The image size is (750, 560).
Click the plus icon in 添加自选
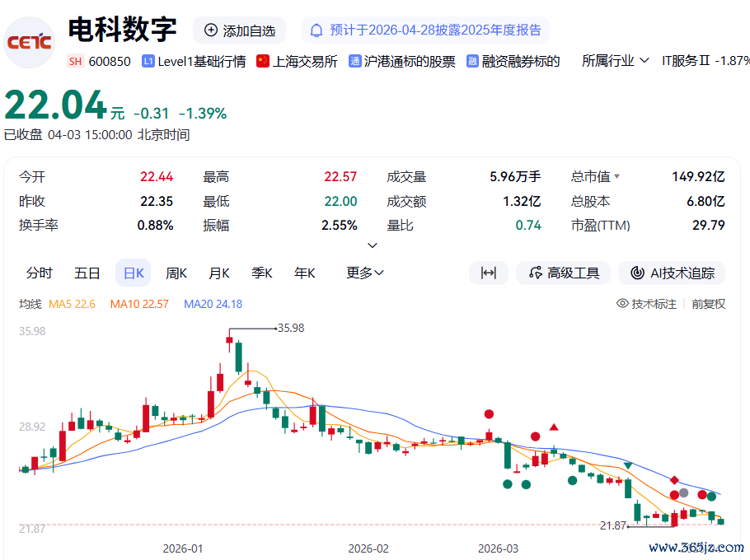coord(210,30)
